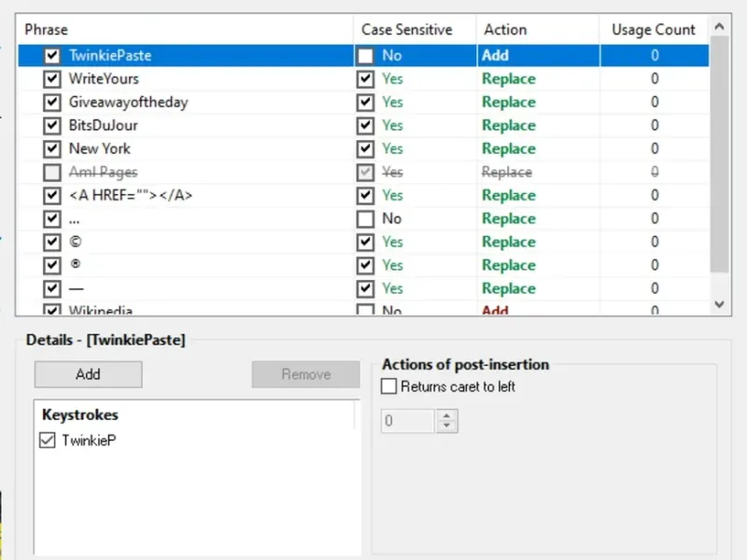Viewport: 747px width, 560px height.
Task: Sort by the Usage Count column header
Action: tap(654, 30)
